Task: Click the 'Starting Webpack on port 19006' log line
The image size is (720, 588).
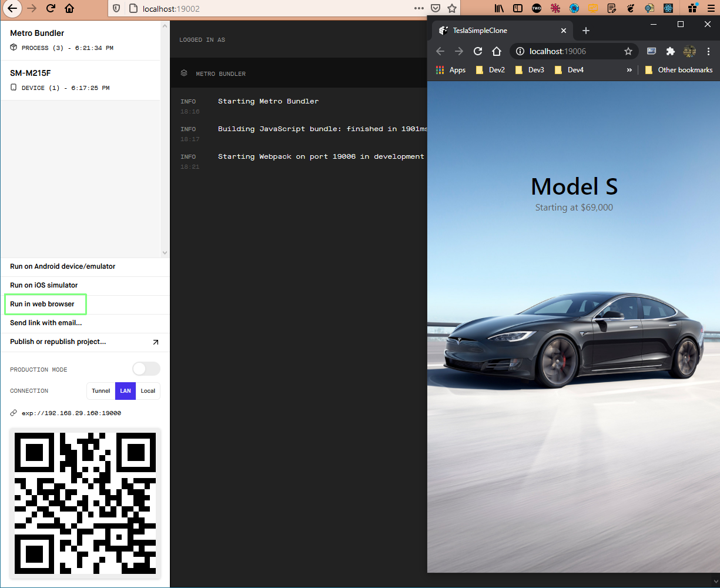Action: tap(321, 156)
